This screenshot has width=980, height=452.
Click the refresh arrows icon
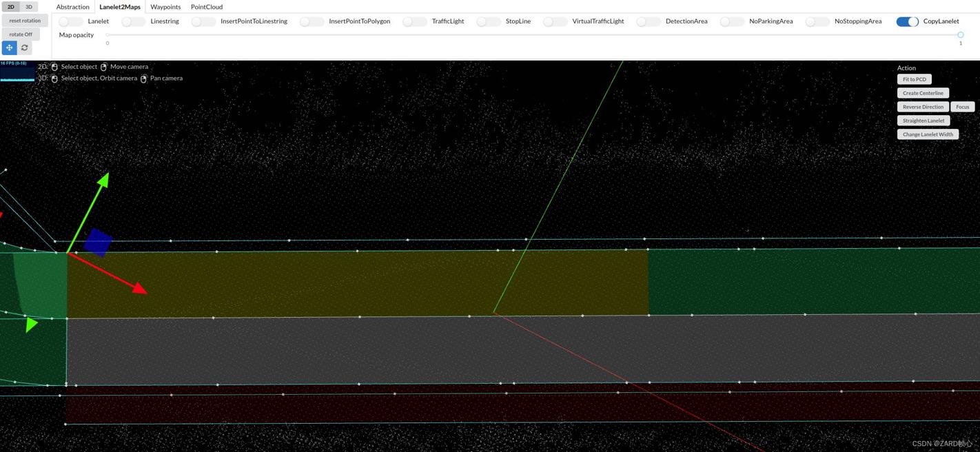25,48
